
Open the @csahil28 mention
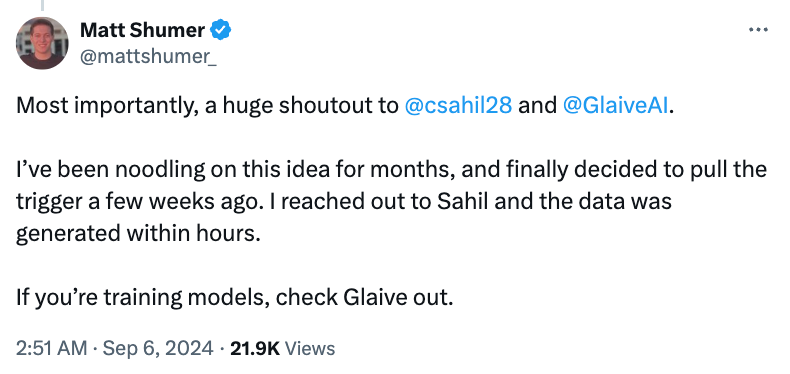458,105
